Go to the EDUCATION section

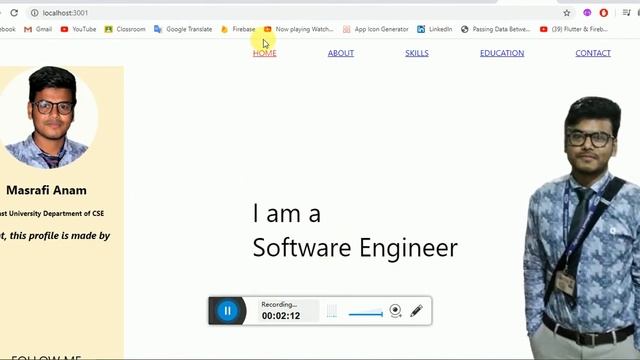(502, 53)
